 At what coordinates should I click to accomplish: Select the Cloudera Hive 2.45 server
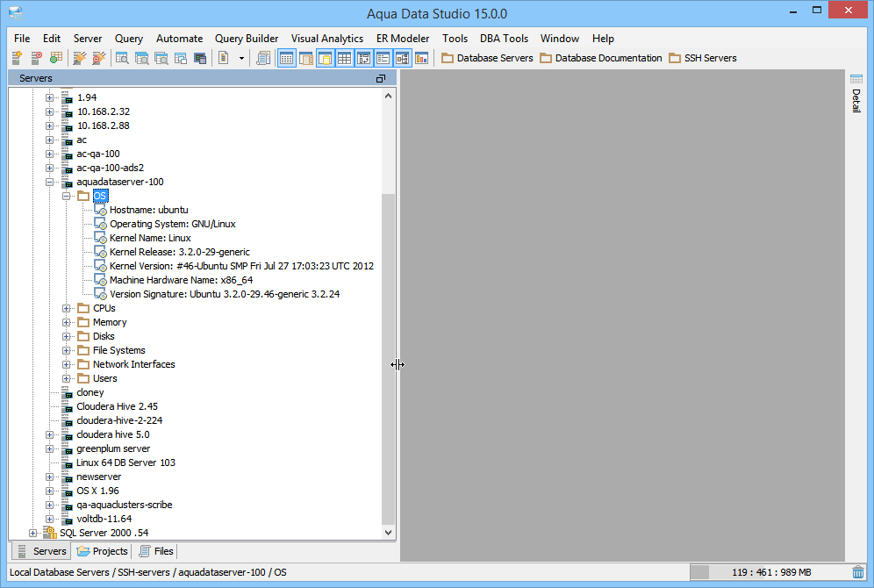(x=117, y=406)
